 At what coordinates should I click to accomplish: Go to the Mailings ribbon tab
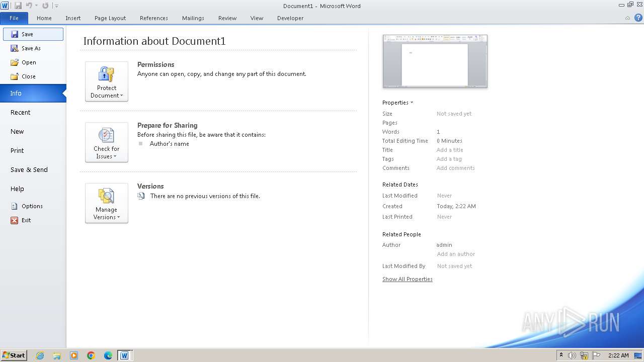click(193, 18)
